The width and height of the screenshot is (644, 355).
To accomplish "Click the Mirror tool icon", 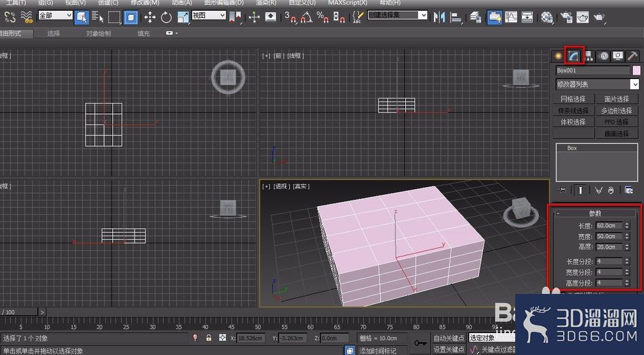I will tap(439, 17).
